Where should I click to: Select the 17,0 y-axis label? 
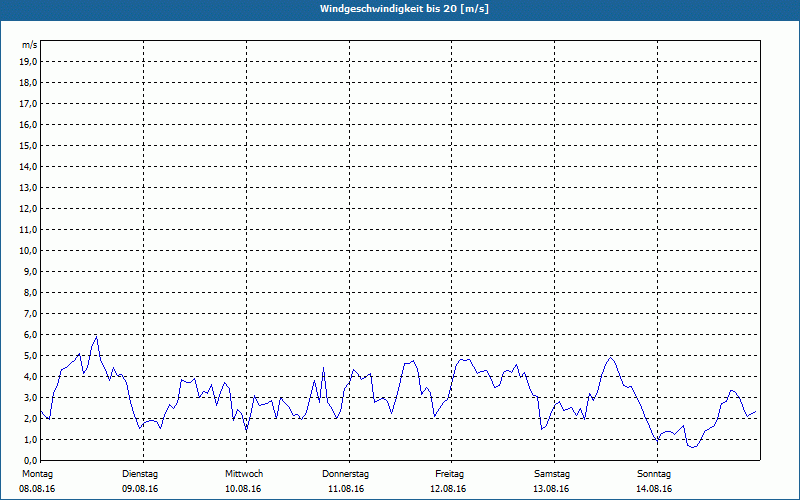(x=28, y=104)
